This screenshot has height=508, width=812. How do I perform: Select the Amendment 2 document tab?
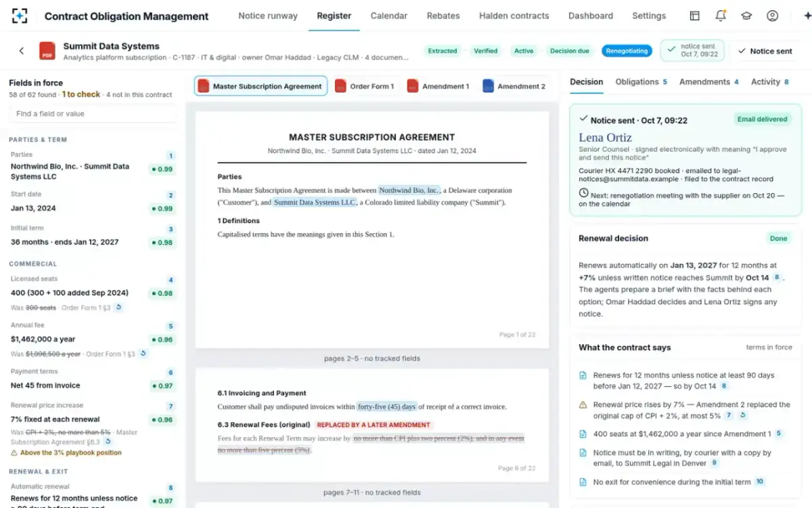[x=514, y=86]
